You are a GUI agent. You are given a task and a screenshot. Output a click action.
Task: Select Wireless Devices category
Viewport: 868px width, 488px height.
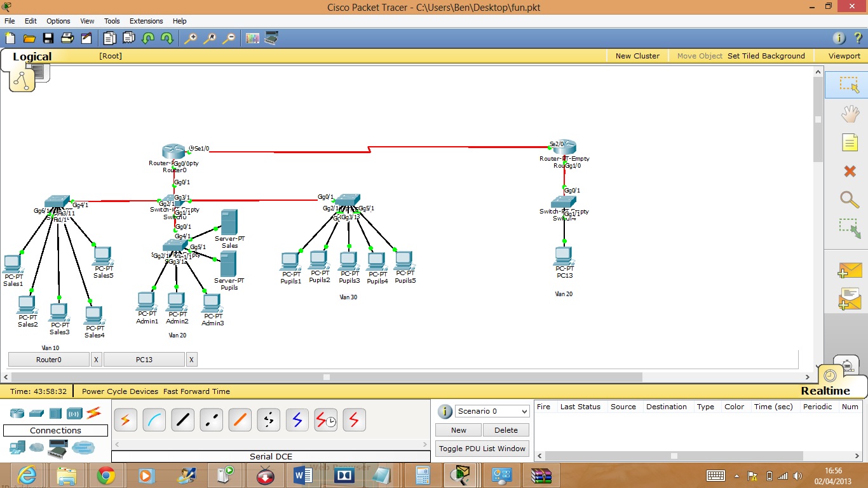coord(74,413)
